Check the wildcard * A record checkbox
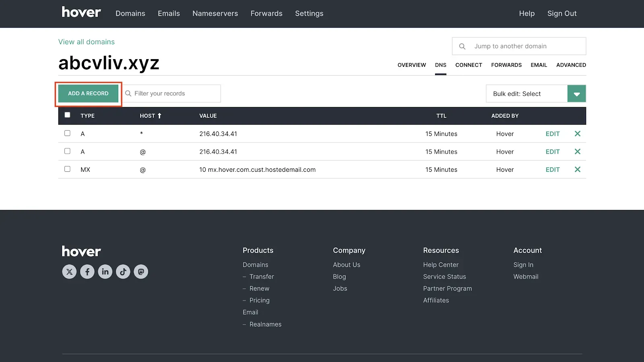The image size is (644, 362). click(67, 133)
